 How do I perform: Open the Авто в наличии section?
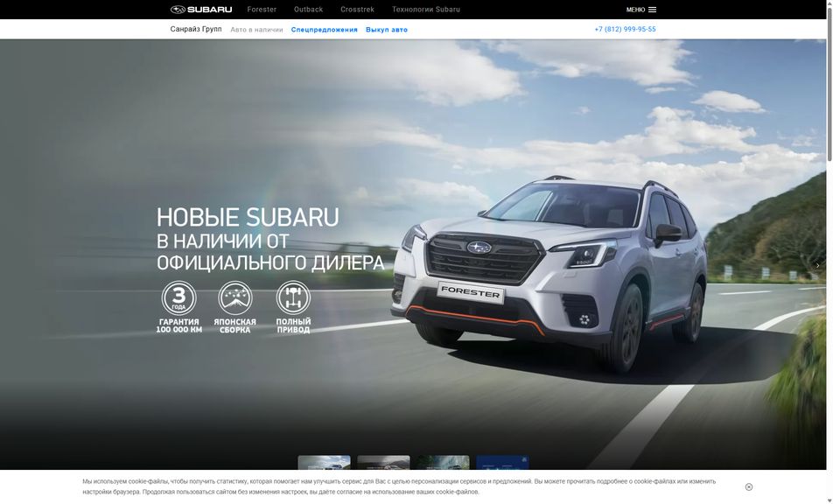point(256,30)
